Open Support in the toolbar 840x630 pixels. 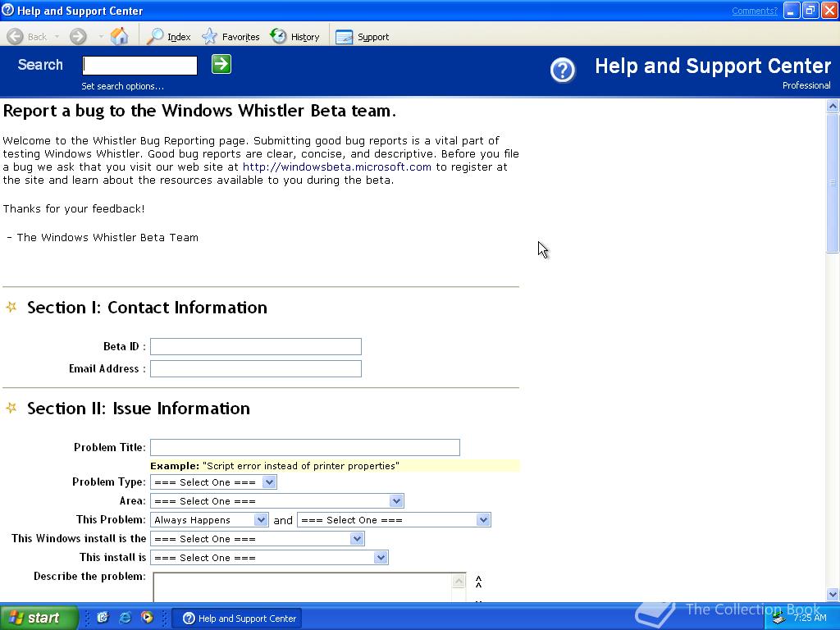362,36
